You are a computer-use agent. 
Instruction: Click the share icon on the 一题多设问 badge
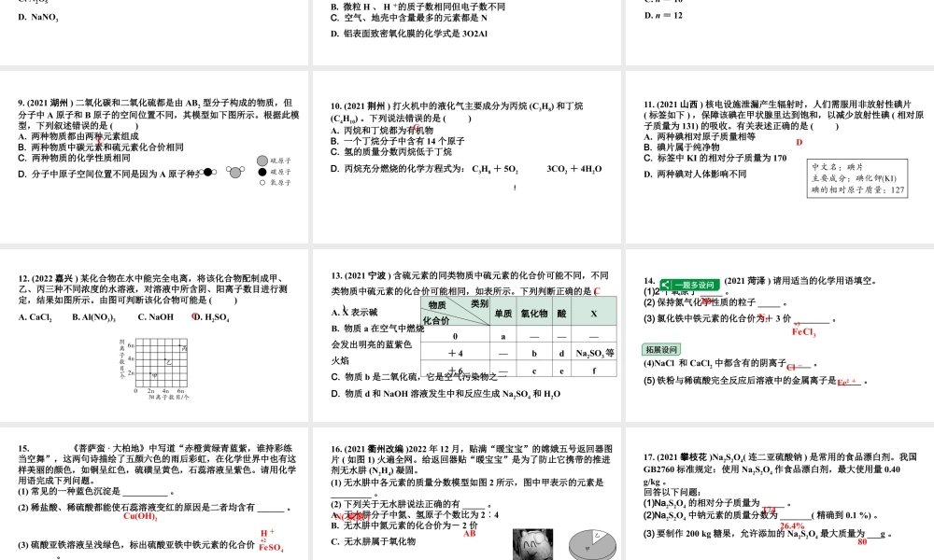tap(666, 284)
